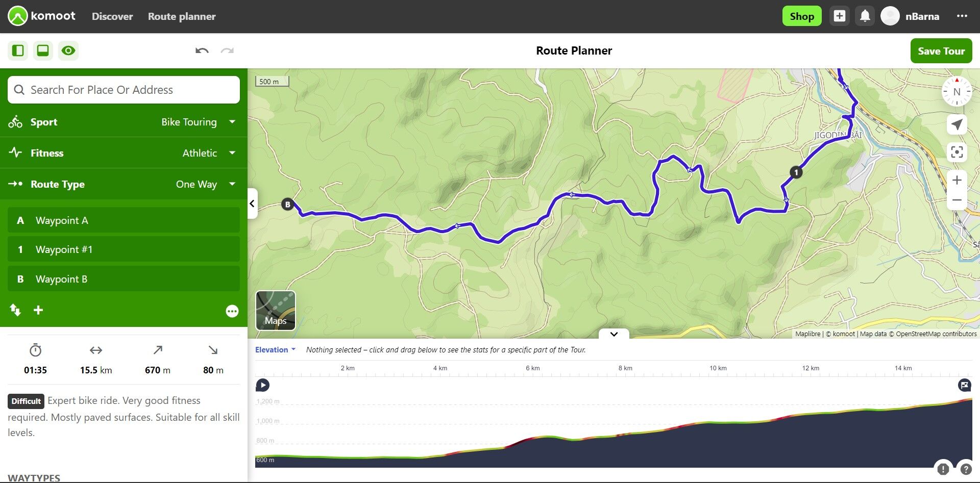Go to Route planner in top navigation

tap(182, 16)
